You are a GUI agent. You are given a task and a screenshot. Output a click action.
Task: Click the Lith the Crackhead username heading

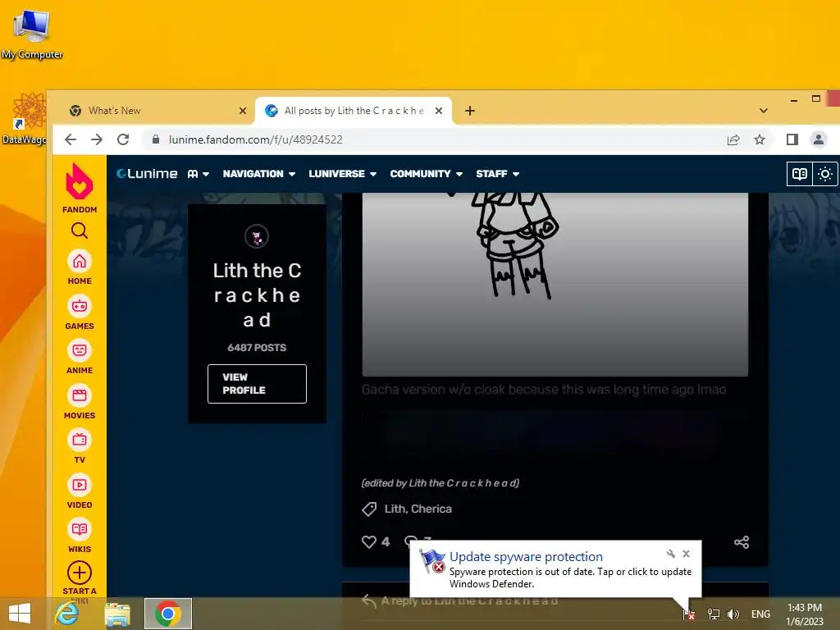pos(257,295)
